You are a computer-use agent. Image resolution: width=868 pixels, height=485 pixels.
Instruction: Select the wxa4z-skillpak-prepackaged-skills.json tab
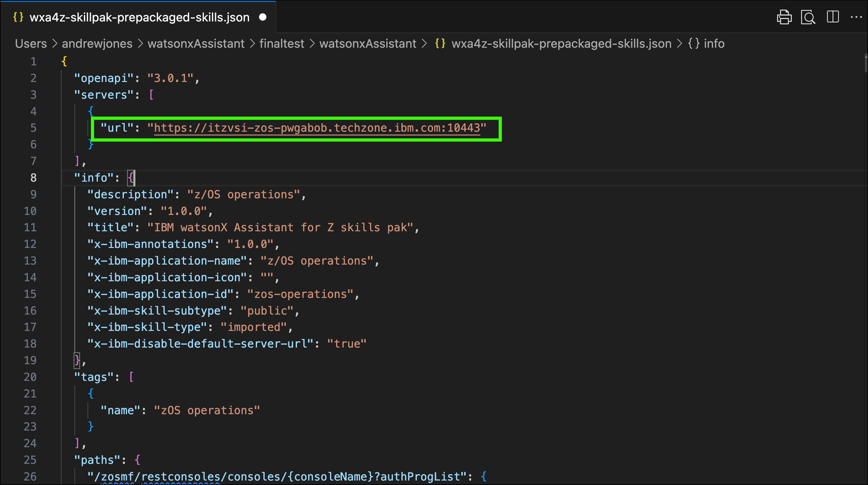point(140,17)
